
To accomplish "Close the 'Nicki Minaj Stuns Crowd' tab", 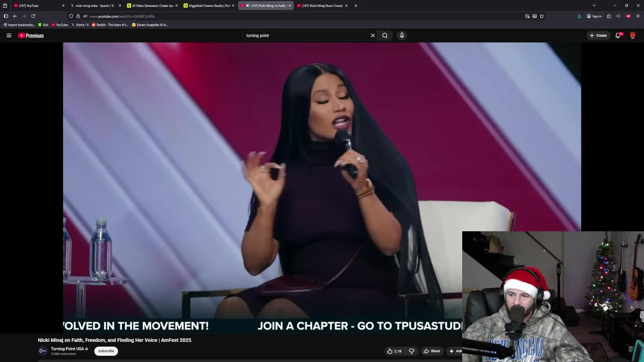I will [x=346, y=6].
